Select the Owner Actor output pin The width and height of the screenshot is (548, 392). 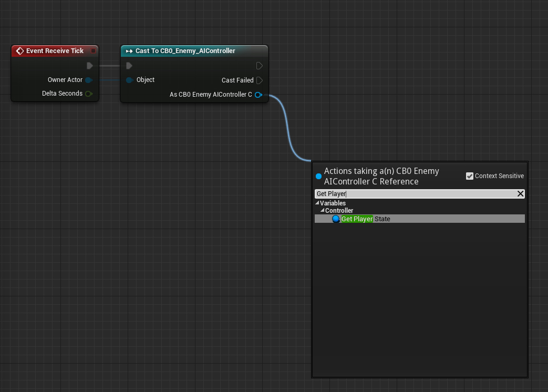(x=89, y=79)
